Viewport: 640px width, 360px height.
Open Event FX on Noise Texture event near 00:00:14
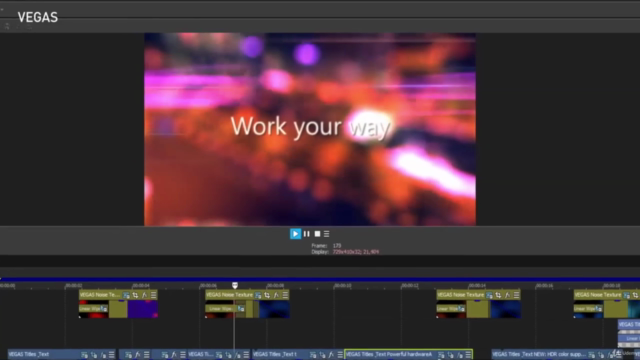(x=507, y=295)
